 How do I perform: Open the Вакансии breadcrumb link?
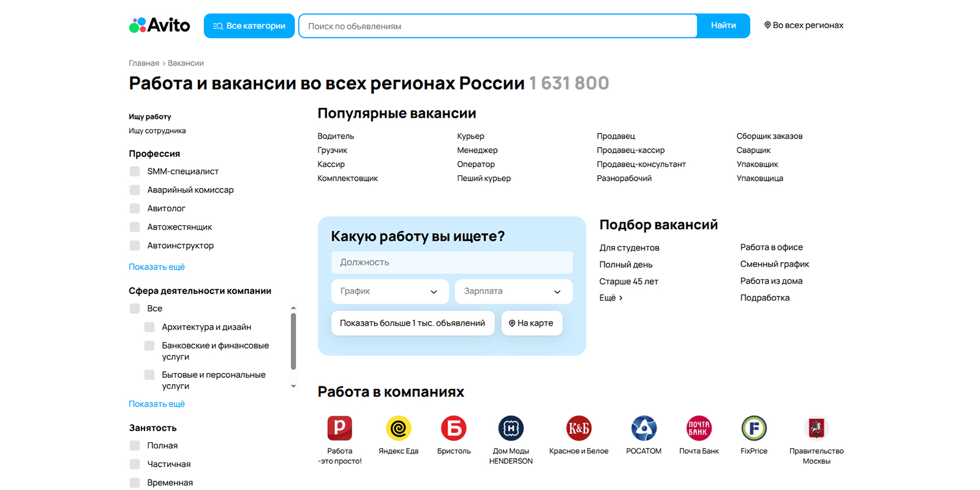[186, 63]
